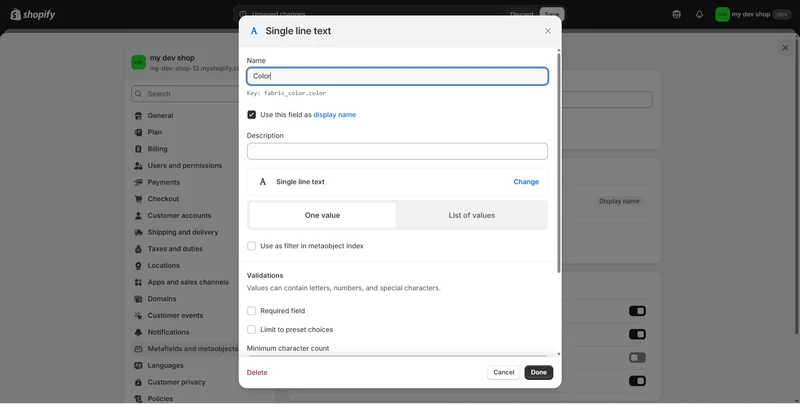Click the General settings icon
Viewport: 800px width, 404px height.
pos(138,116)
